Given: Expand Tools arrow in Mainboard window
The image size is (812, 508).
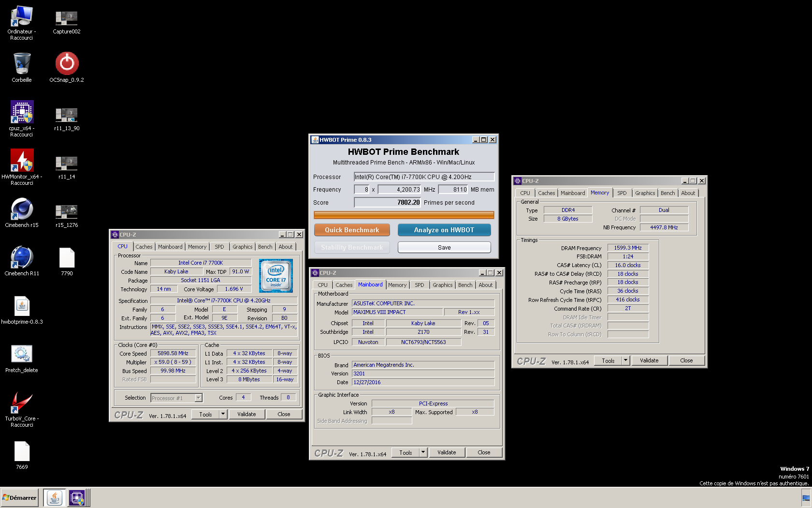Looking at the screenshot, I should pos(423,452).
